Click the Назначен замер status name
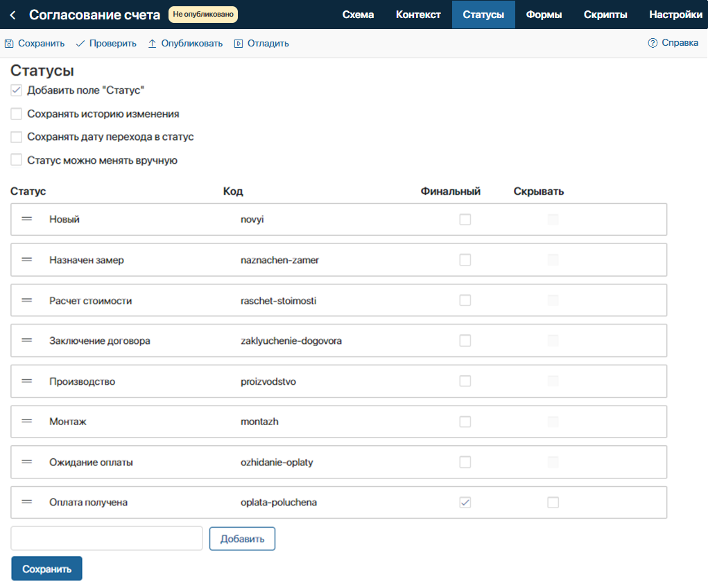The height and width of the screenshot is (588, 708). [87, 260]
